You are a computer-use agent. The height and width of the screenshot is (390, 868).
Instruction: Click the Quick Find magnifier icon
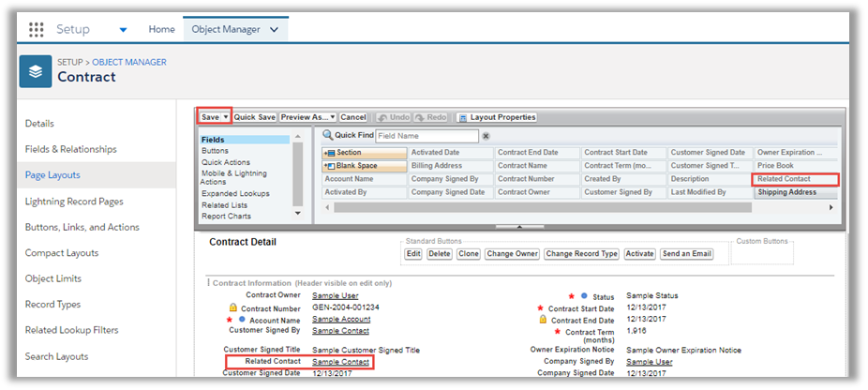tap(326, 136)
